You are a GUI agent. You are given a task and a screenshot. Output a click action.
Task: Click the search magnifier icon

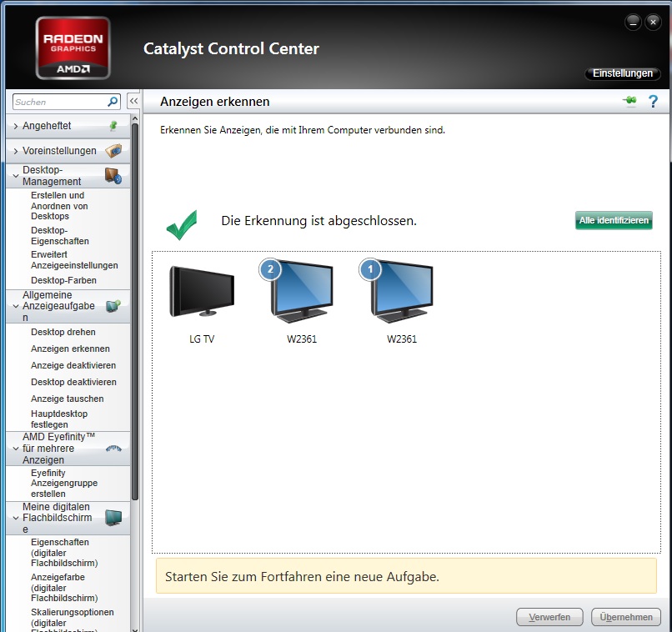click(113, 102)
